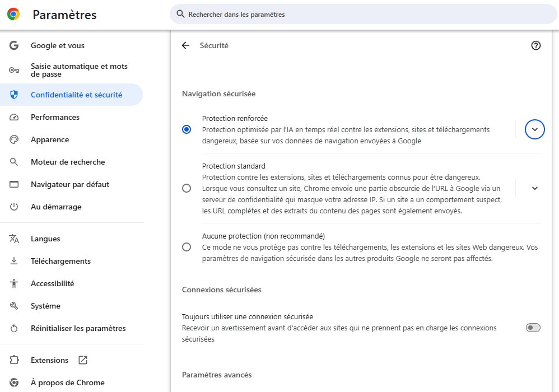Click the Google G icon in sidebar
This screenshot has height=392, width=559.
coord(14,45)
